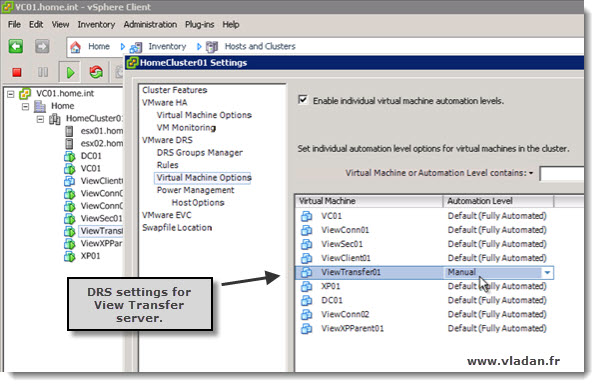599x387 pixels.
Task: Open the Inventory menu
Action: click(96, 24)
